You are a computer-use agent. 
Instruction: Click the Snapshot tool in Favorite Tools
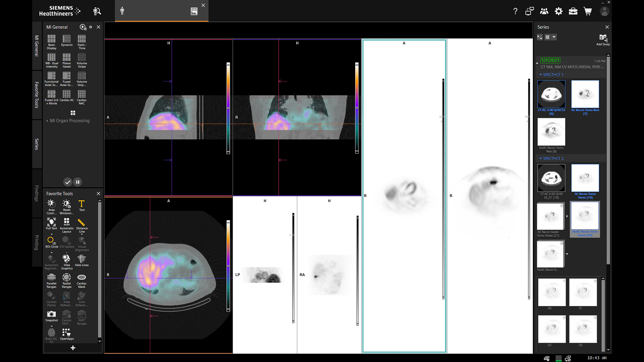tap(51, 315)
